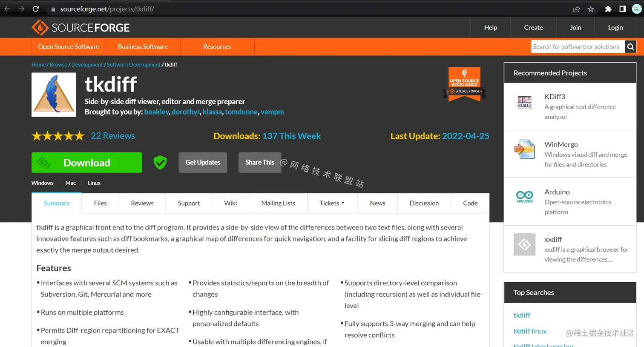644x347 pixels.
Task: Click the green verified shield icon
Action: point(160,162)
